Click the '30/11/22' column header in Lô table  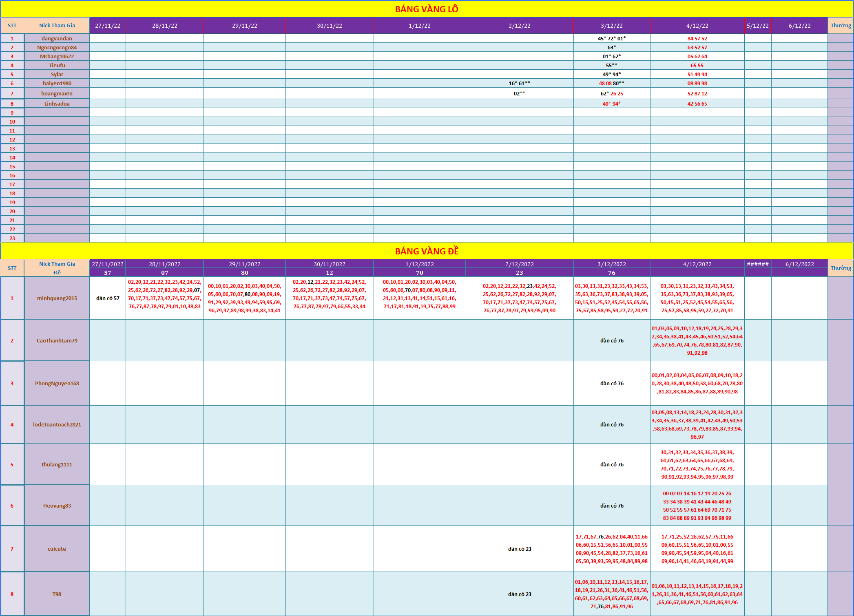(x=330, y=26)
